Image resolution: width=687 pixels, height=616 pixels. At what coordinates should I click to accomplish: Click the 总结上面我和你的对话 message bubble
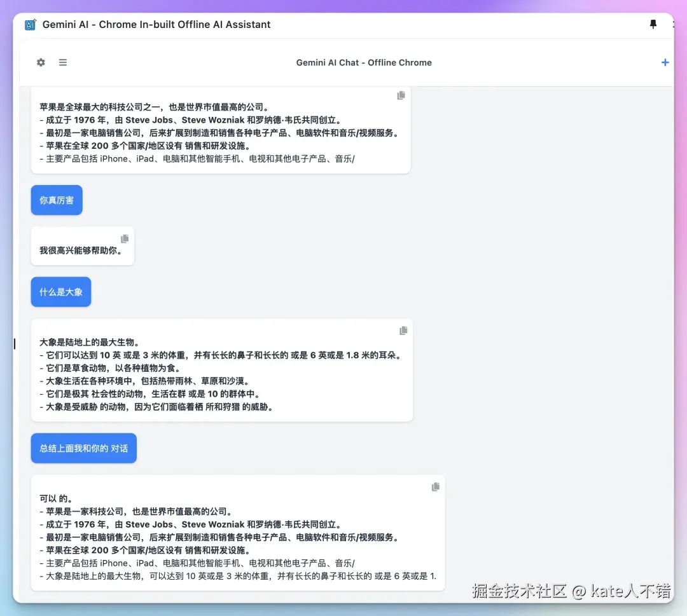[x=83, y=448]
